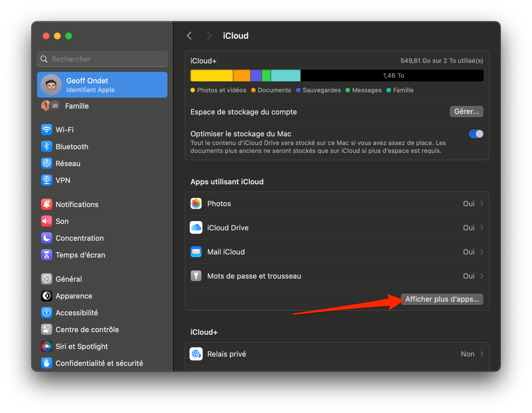Click orange Documents storage segment
This screenshot has height=413, width=532.
(x=242, y=75)
